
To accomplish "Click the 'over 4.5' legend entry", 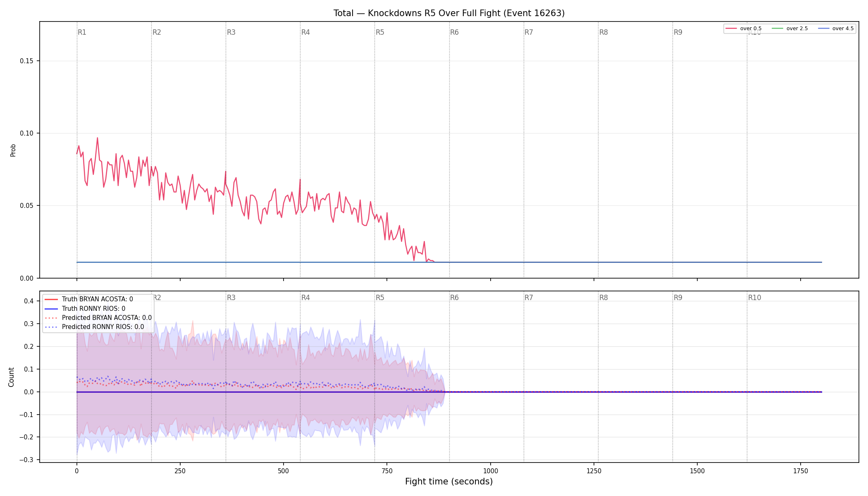I will (x=836, y=29).
